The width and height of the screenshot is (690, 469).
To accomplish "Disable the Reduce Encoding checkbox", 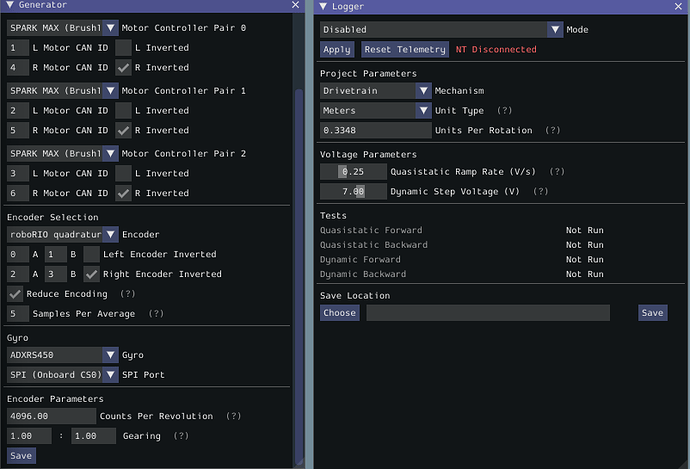I will click(x=15, y=294).
